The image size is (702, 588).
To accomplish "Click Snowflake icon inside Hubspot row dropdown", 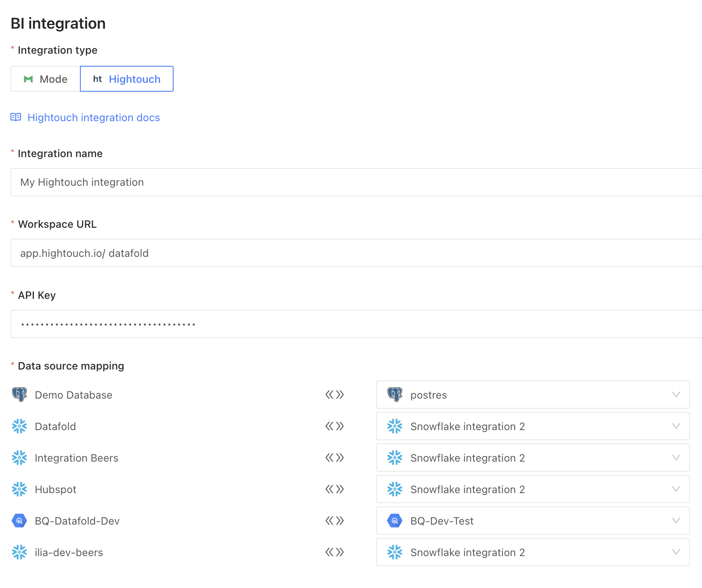I will tap(395, 489).
